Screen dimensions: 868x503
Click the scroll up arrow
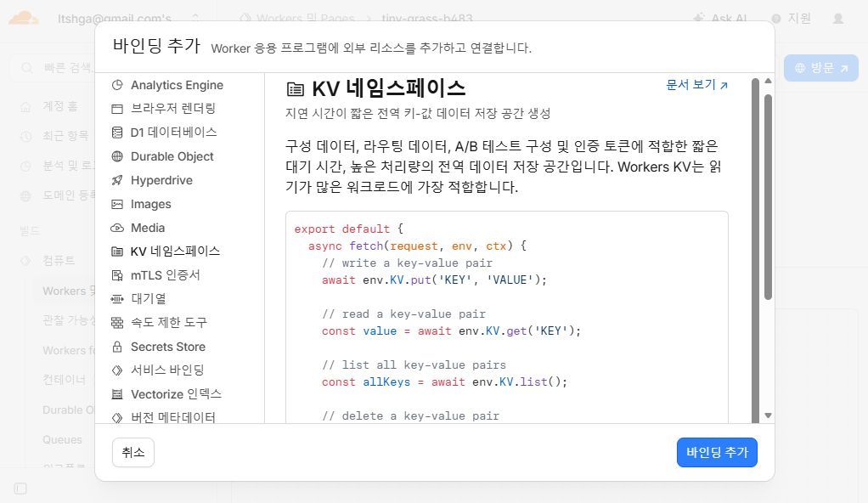[768, 81]
